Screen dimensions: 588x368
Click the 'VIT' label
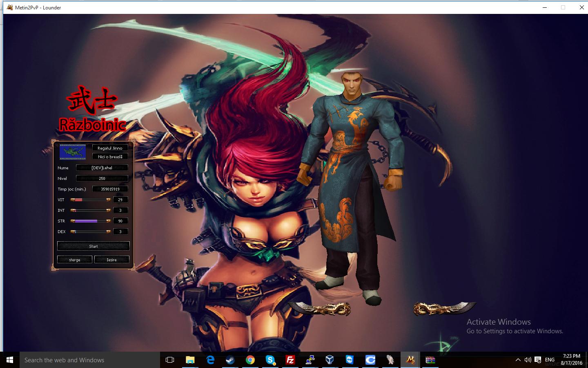(61, 200)
